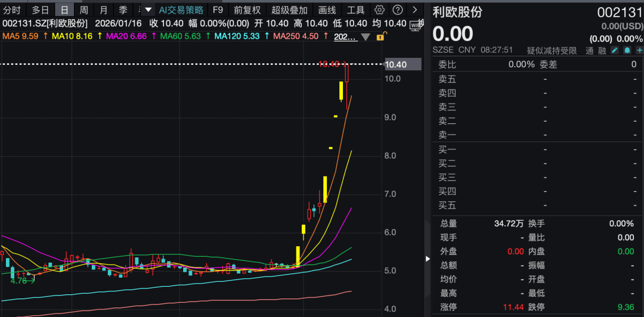Click the 10.40 price label on axis
The image size is (644, 317).
(396, 64)
